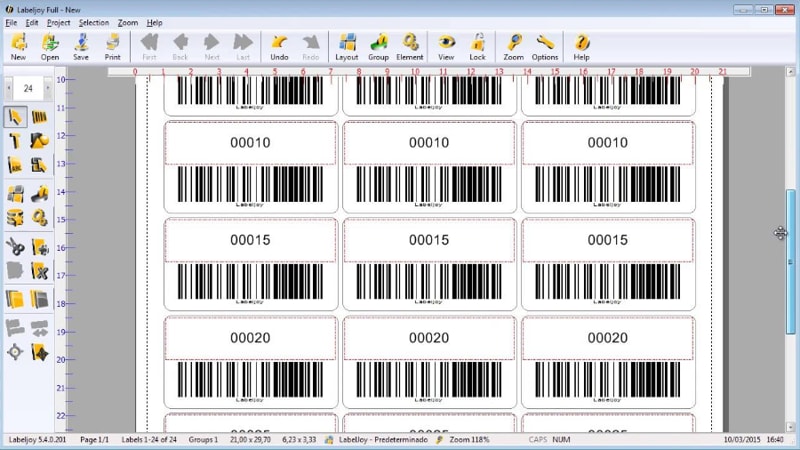Click the Next navigation toolbar button

tap(212, 47)
